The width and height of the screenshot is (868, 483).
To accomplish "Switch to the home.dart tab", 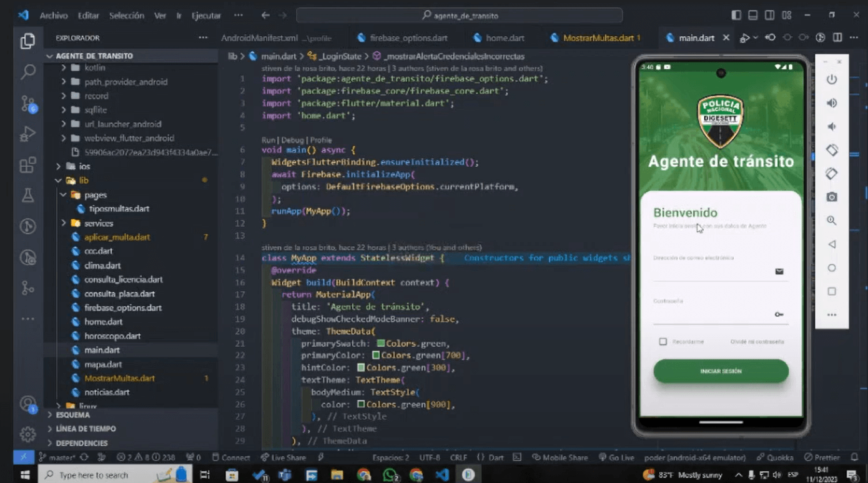I will point(499,38).
